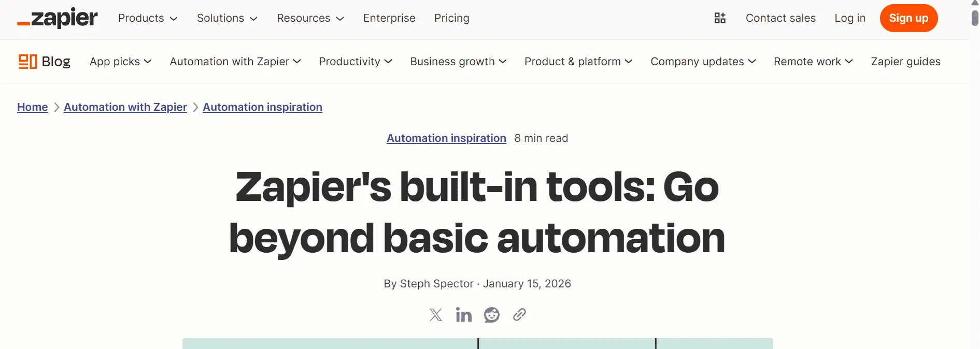
Task: Click the page scrollbar thumb
Action: (975, 17)
